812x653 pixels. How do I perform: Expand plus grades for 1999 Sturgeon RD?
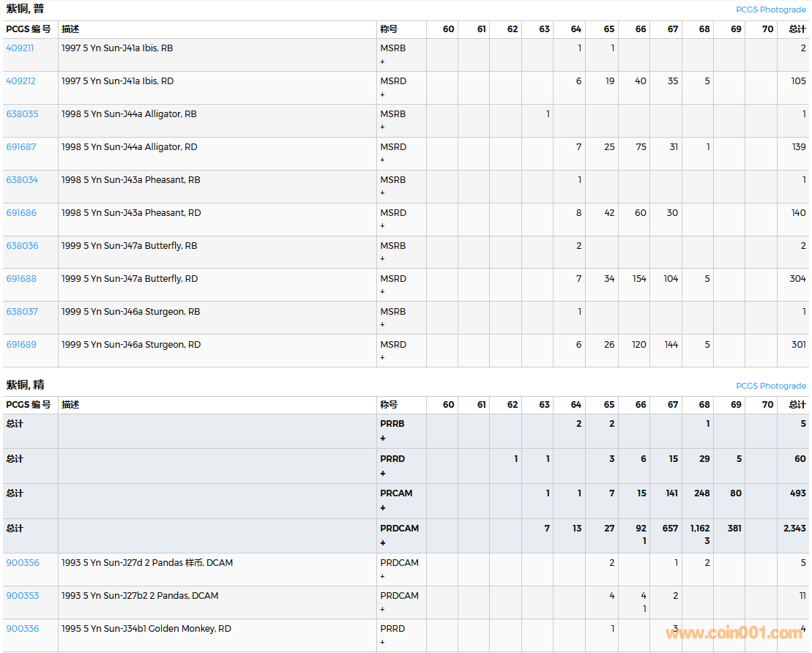382,358
